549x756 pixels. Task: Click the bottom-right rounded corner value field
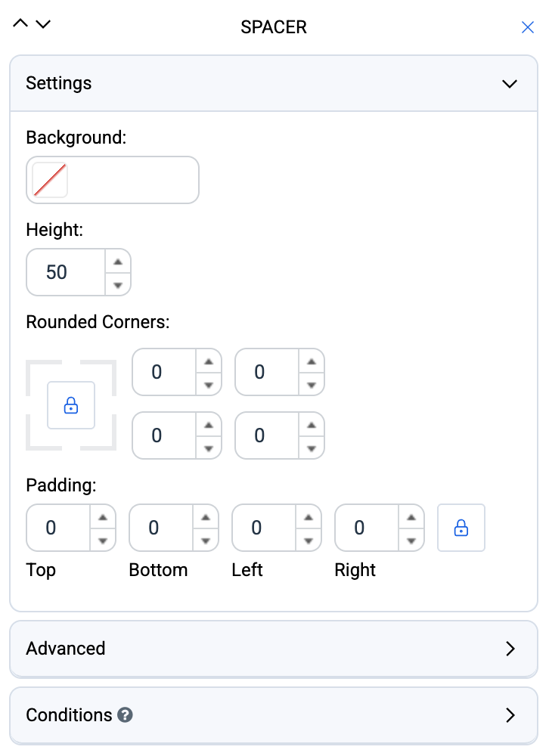pos(267,435)
